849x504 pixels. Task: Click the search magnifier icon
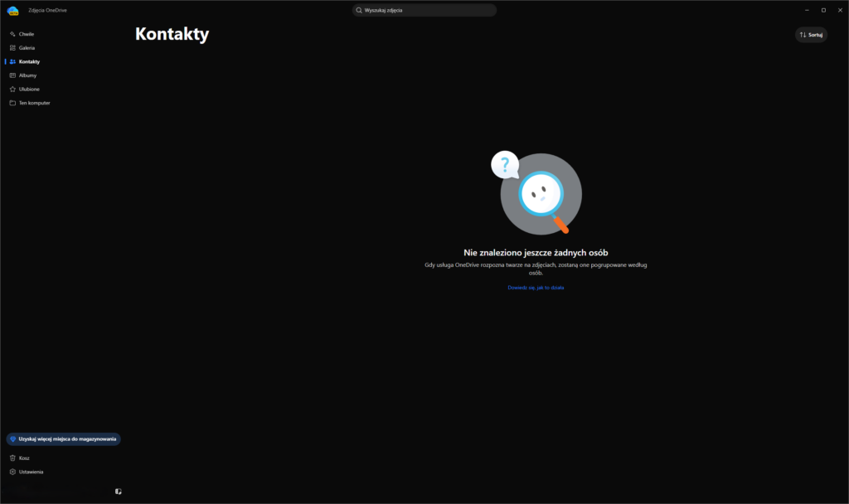point(359,10)
